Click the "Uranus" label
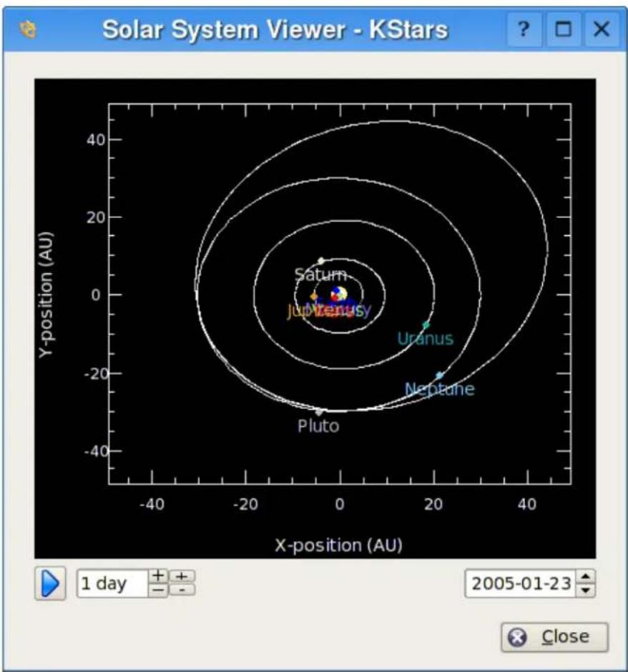The image size is (628, 672). click(426, 339)
